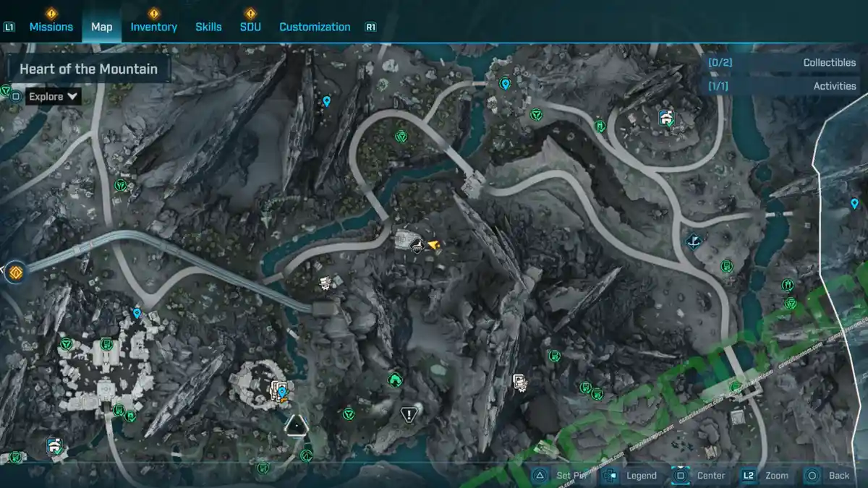The width and height of the screenshot is (868, 488).
Task: Select the white triangle map marker
Action: click(295, 425)
